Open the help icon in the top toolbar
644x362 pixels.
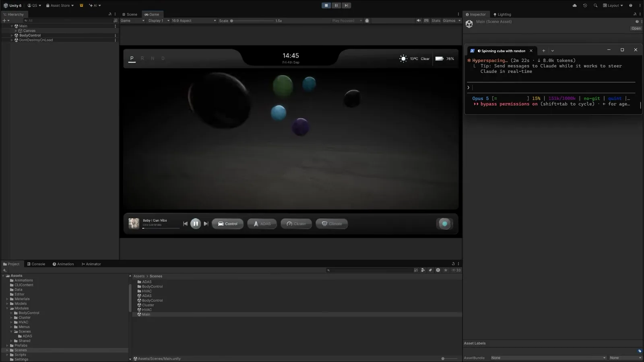[631, 5]
